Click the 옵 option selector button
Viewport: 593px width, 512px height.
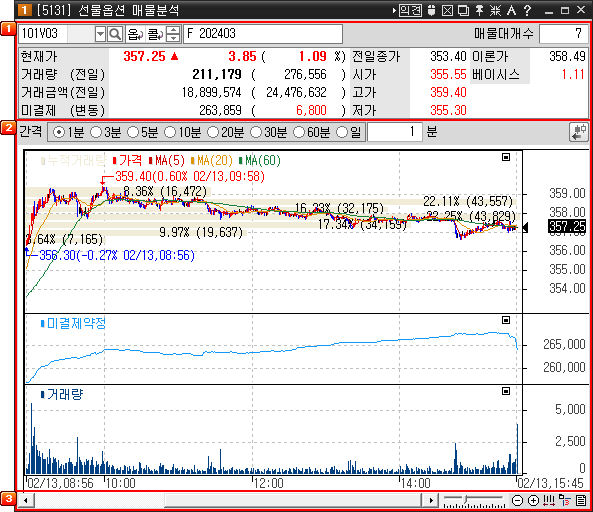(135, 34)
